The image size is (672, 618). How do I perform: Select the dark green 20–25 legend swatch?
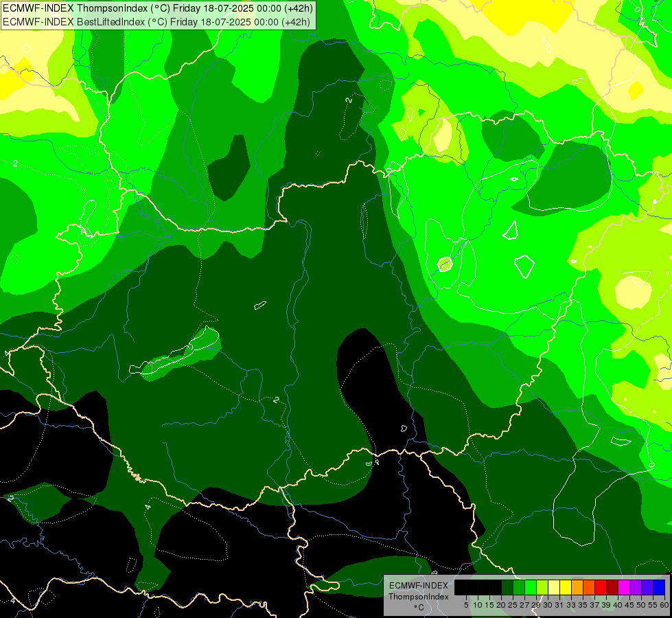[x=507, y=587]
